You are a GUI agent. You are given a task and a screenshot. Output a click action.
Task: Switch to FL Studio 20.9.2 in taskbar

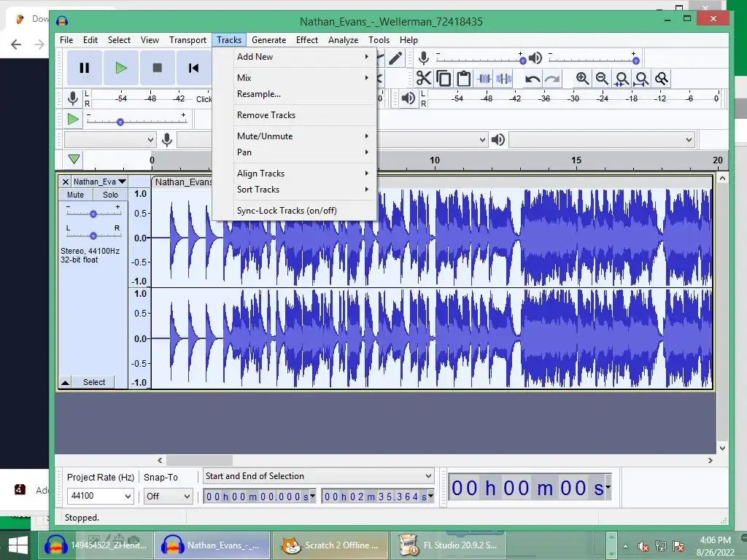click(449, 545)
